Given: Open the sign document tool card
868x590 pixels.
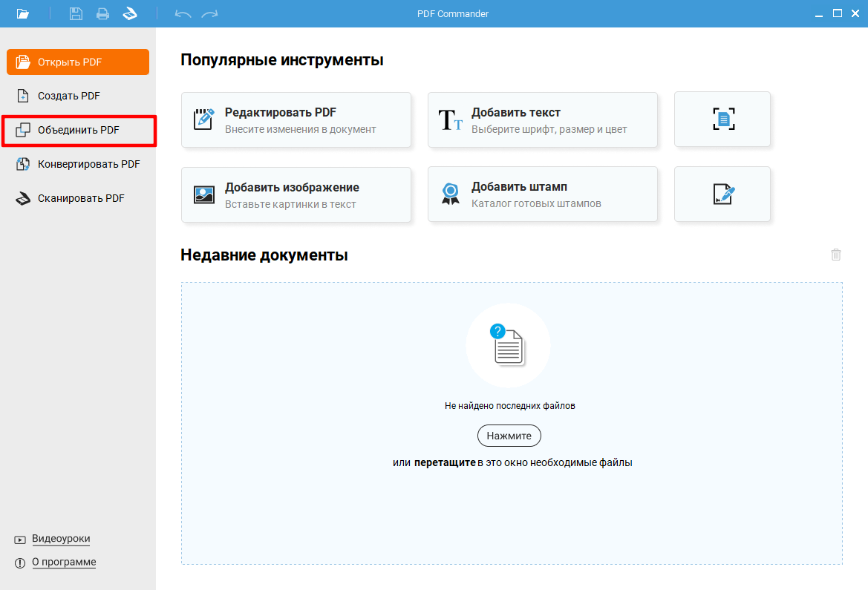Looking at the screenshot, I should pos(722,194).
